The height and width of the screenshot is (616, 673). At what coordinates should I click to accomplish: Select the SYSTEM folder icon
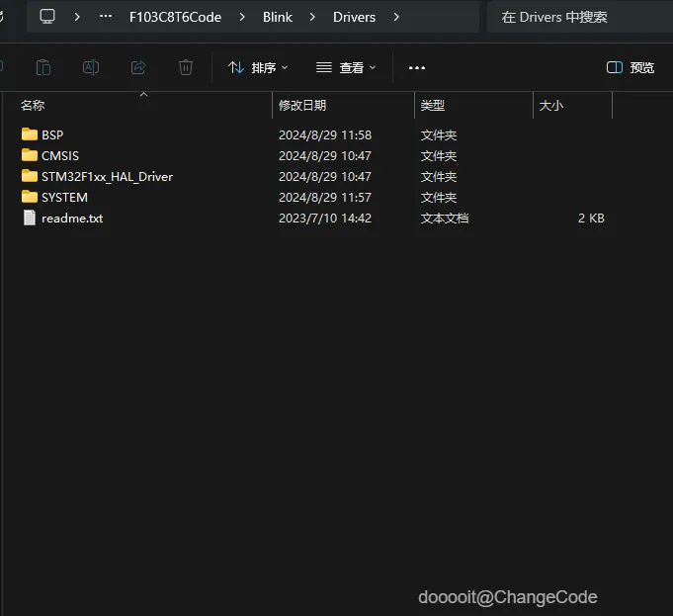pos(30,197)
